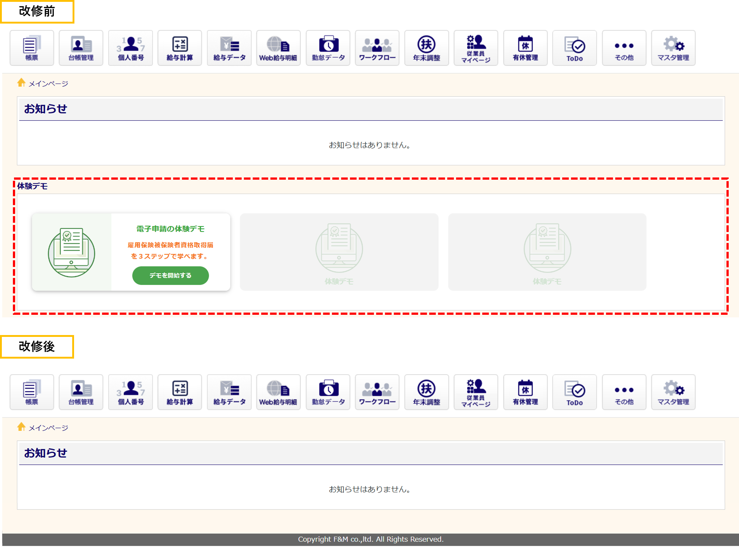Click the home icon in lower breadcrumb
The width and height of the screenshot is (739, 560).
click(x=21, y=427)
